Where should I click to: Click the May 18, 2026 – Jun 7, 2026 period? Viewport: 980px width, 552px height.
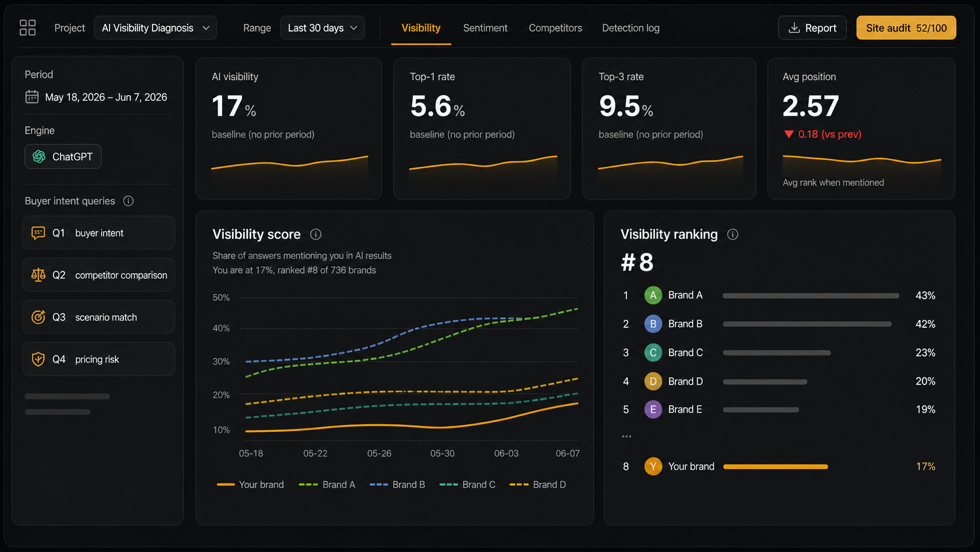pyautogui.click(x=106, y=97)
